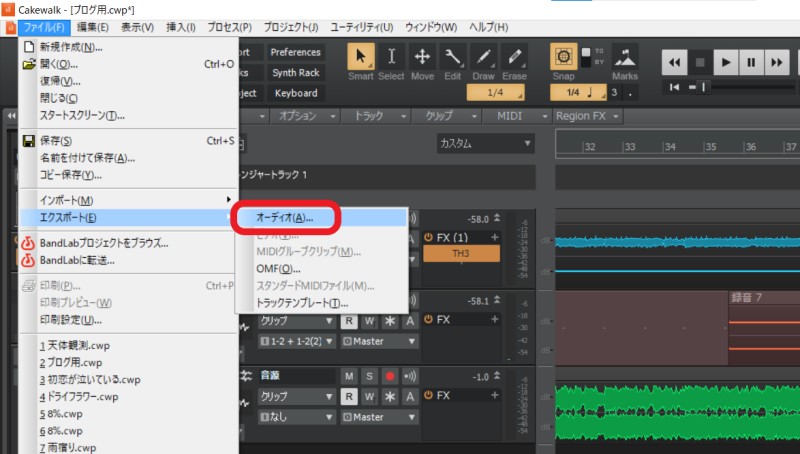
Task: Toggle automation Read R on 1-2 + 1-2(2) track
Action: tap(349, 321)
